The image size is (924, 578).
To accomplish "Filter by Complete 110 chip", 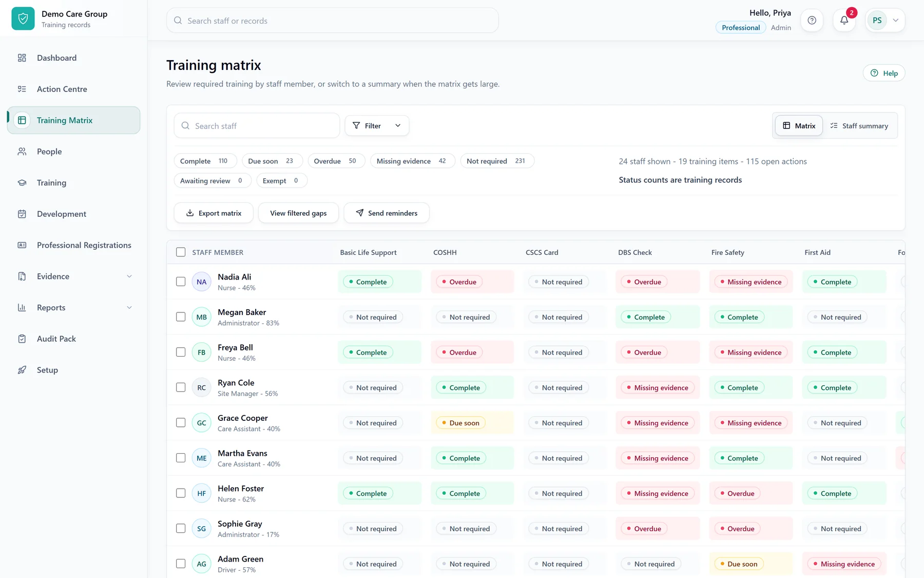I will 205,161.
